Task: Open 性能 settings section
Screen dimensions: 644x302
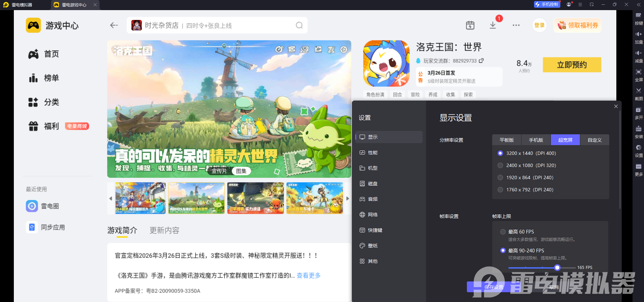Action: tap(389, 153)
